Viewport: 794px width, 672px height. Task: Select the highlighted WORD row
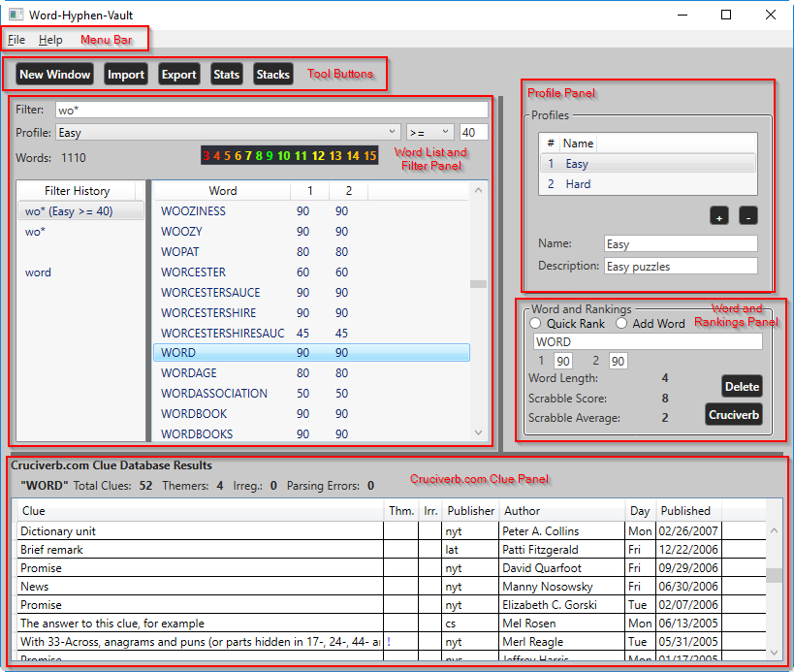coord(311,352)
